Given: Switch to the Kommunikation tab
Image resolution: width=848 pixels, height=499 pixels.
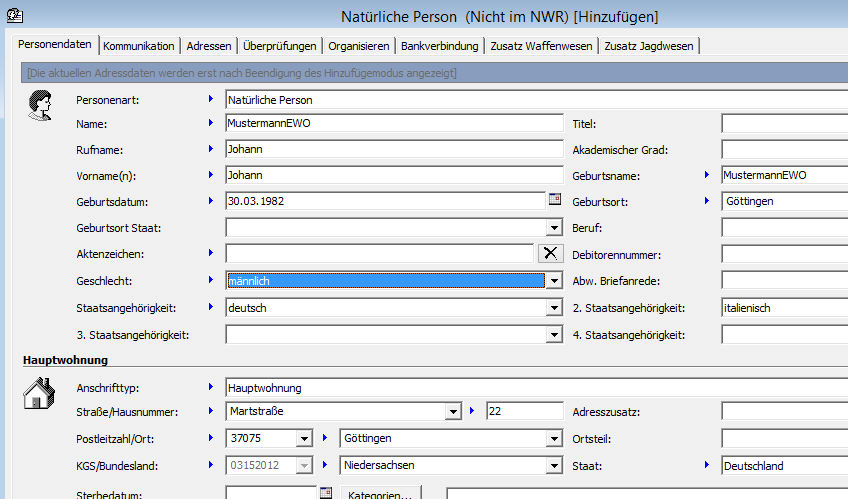Looking at the screenshot, I should point(139,46).
